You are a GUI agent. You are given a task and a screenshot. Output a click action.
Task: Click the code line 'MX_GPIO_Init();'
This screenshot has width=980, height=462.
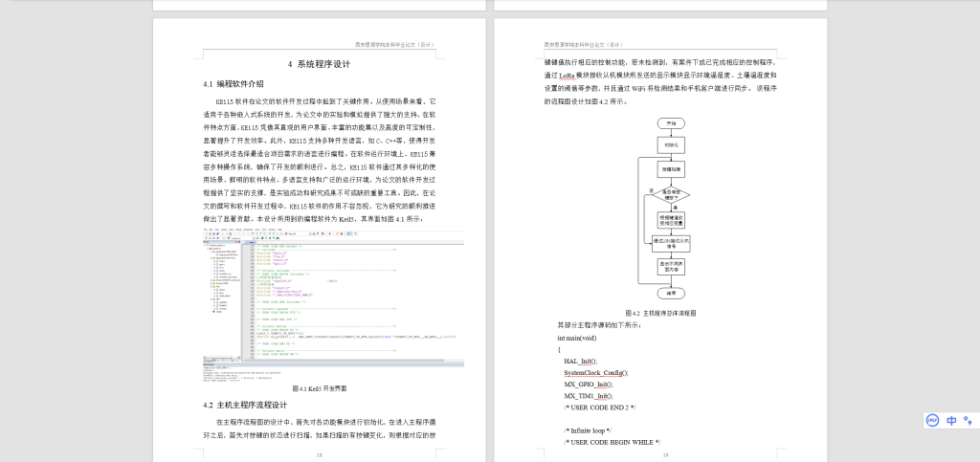[x=589, y=384]
